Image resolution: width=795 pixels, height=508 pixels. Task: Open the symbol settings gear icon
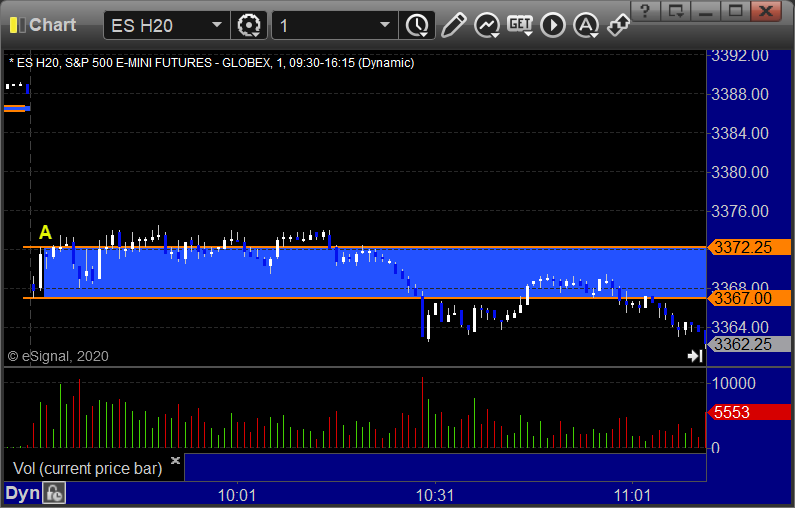point(249,25)
